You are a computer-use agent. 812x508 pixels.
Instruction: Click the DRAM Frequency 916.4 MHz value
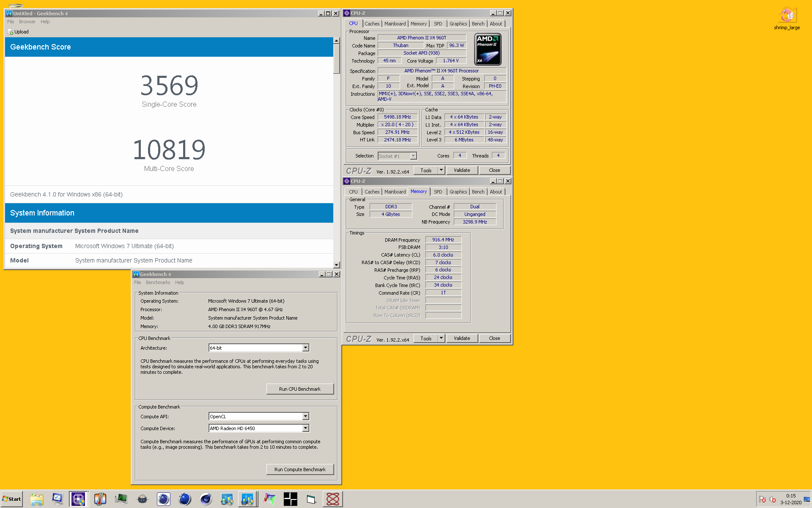tap(443, 240)
